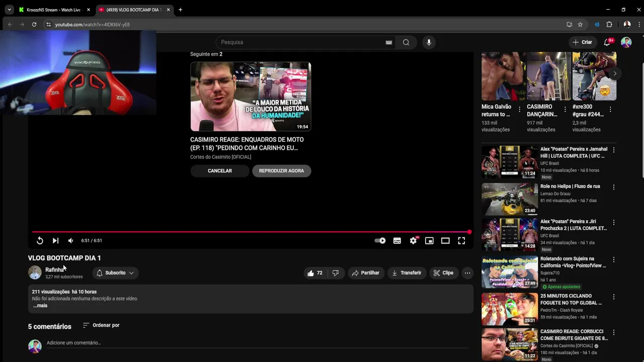Open more actions menu below video

point(467,273)
